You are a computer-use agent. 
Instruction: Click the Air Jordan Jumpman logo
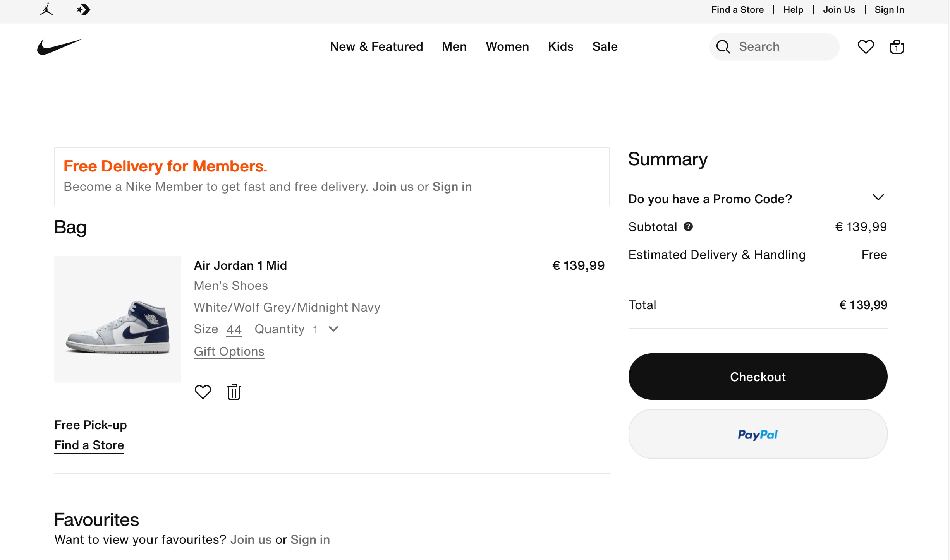47,10
